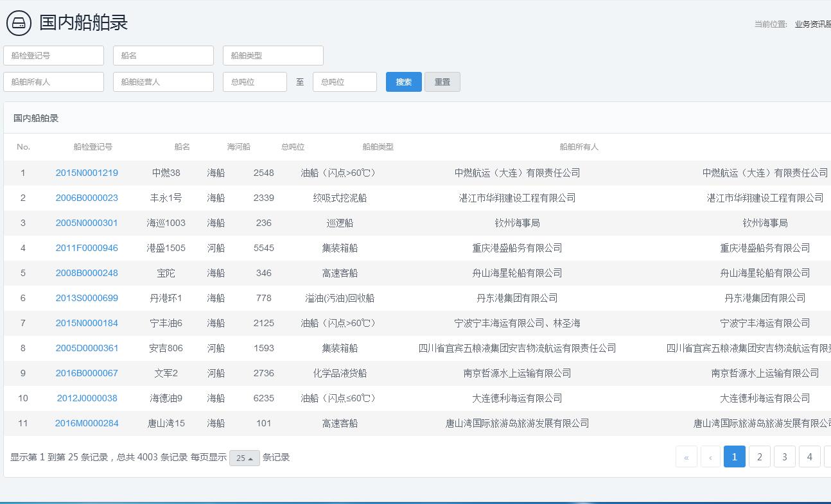Click the first page « arrow

[686, 456]
